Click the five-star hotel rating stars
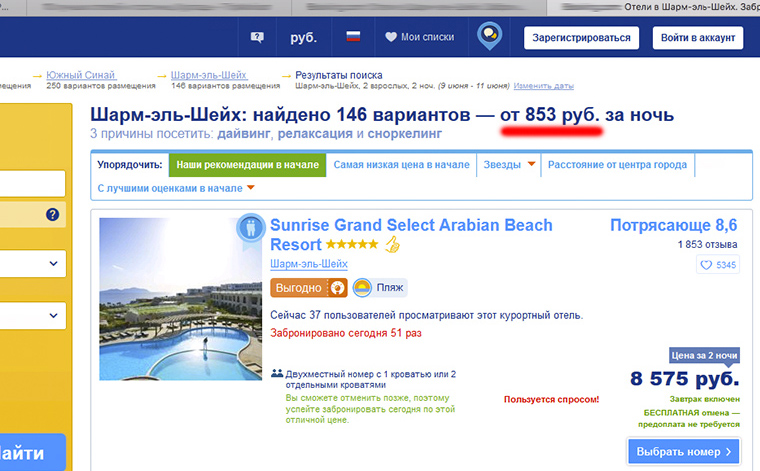 [x=352, y=244]
